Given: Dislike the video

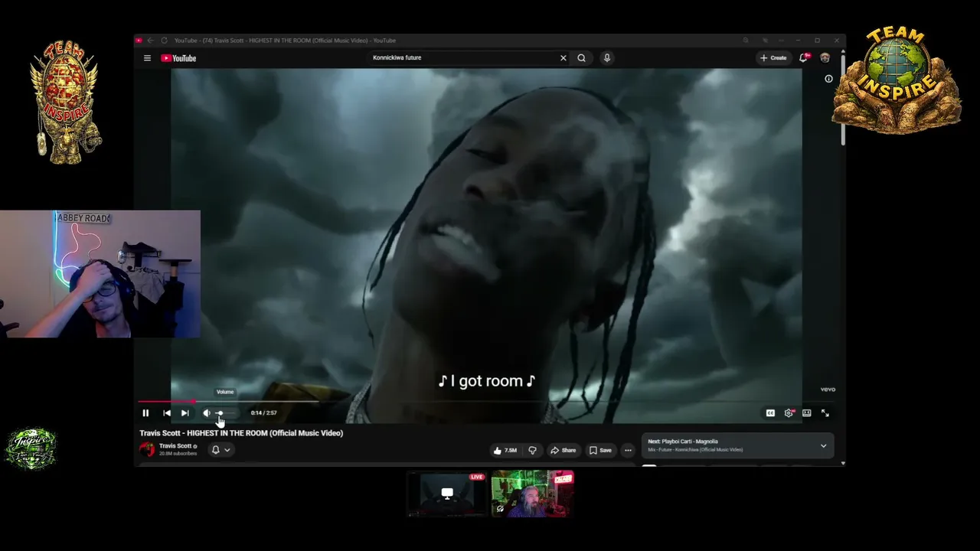Looking at the screenshot, I should pos(532,450).
